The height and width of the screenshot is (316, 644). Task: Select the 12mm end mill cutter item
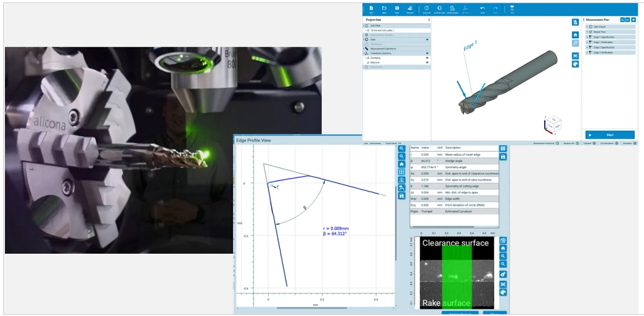click(x=397, y=30)
